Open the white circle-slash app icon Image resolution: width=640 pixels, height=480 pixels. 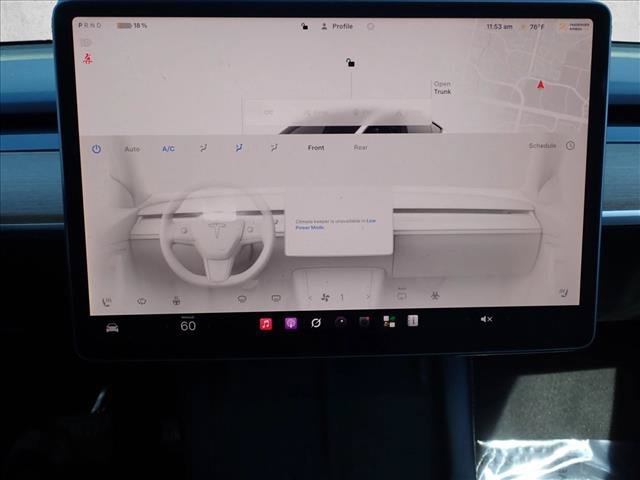point(316,323)
